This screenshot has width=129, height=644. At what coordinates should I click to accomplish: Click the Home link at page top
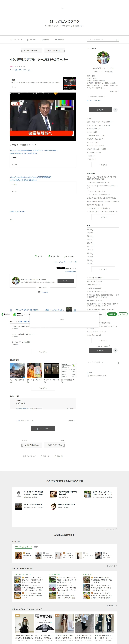click(x=62, y=8)
